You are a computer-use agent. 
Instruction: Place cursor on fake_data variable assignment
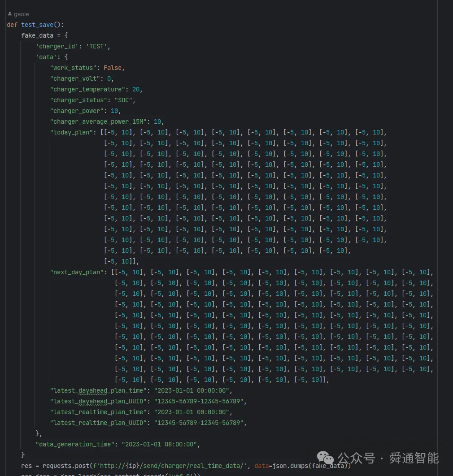(37, 35)
